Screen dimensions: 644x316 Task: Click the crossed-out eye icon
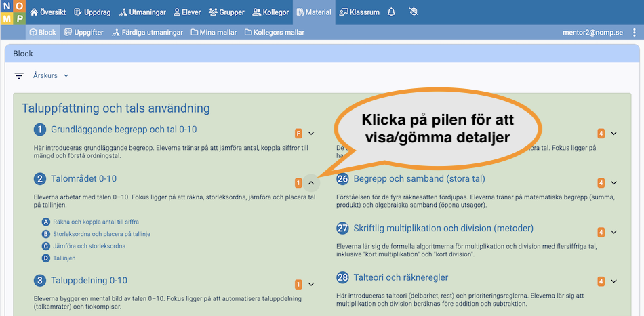click(x=415, y=12)
